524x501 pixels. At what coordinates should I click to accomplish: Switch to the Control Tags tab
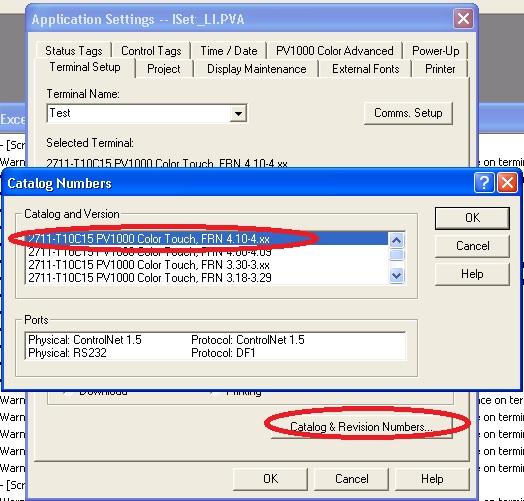click(151, 51)
